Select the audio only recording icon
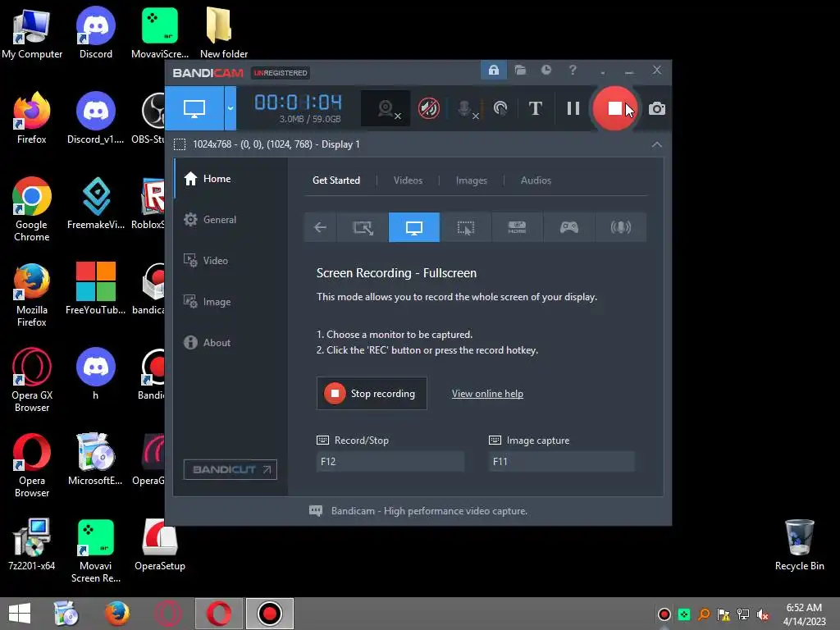This screenshot has height=630, width=840. tap(620, 227)
